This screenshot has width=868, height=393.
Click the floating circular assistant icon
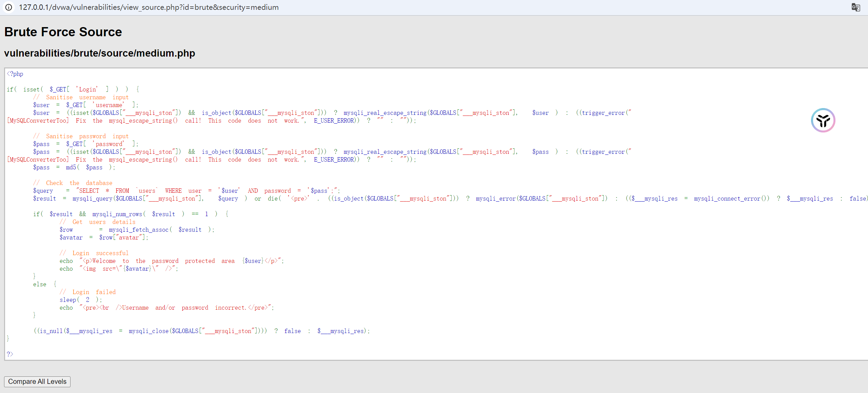[x=823, y=120]
